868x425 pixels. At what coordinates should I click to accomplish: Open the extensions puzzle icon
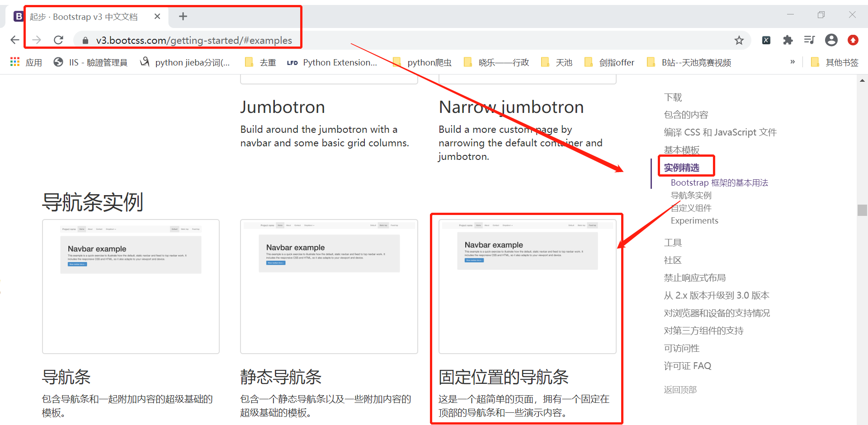(x=788, y=40)
